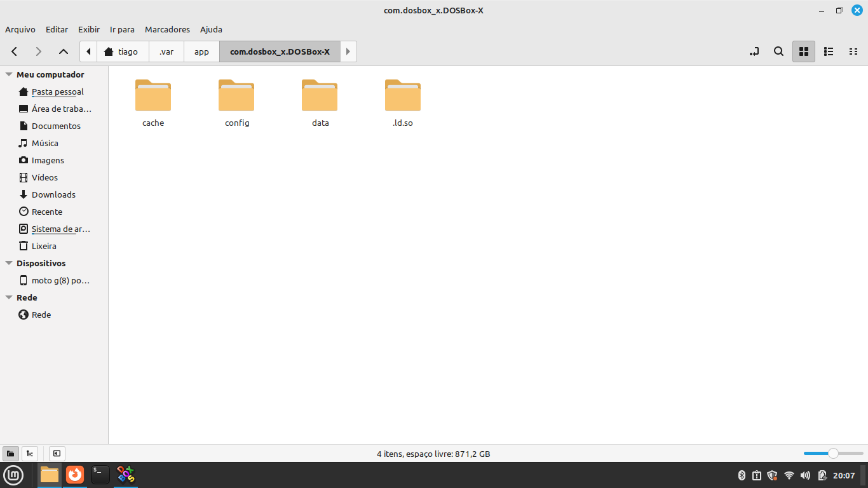The width and height of the screenshot is (868, 488).
Task: Open the file search tool
Action: [778, 51]
